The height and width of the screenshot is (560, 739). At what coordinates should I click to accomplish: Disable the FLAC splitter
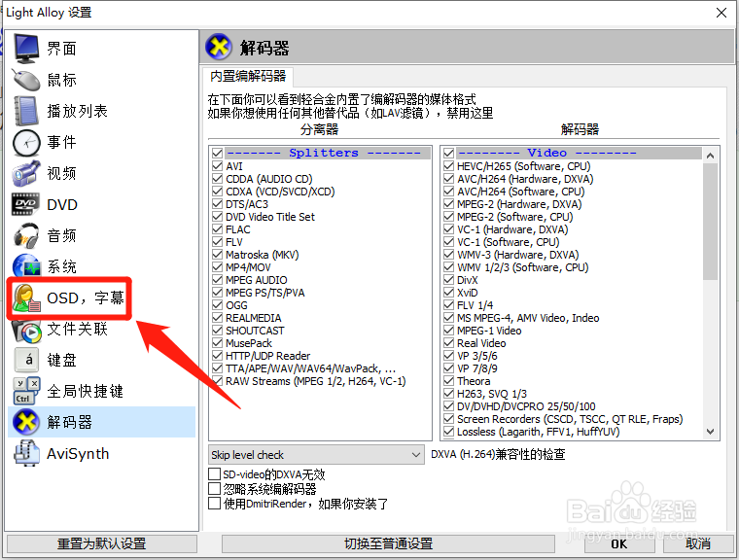click(x=217, y=229)
